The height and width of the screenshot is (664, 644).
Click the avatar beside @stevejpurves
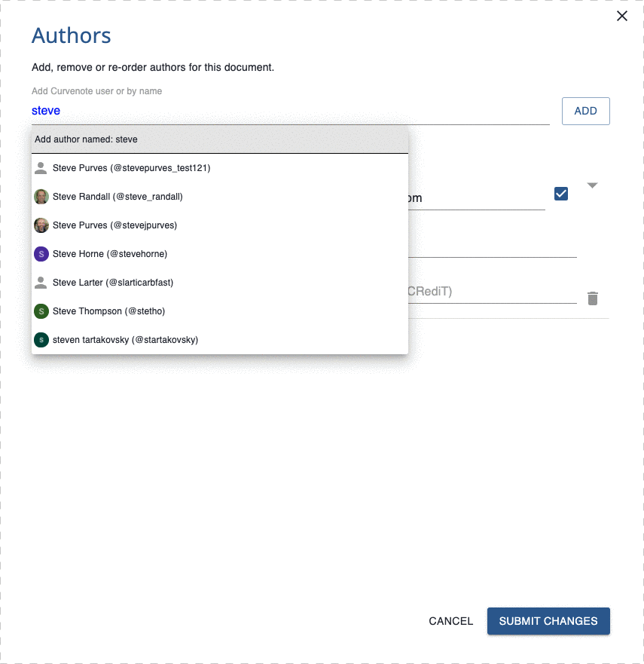click(41, 225)
